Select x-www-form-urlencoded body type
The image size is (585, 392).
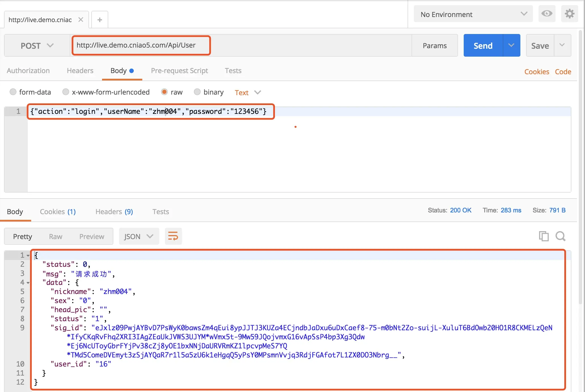coord(66,92)
